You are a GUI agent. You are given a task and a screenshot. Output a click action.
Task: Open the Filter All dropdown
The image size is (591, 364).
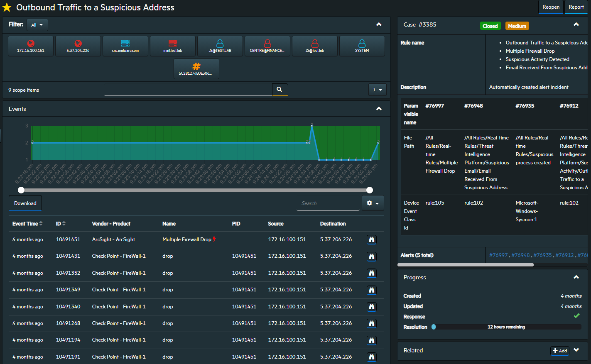(x=37, y=25)
